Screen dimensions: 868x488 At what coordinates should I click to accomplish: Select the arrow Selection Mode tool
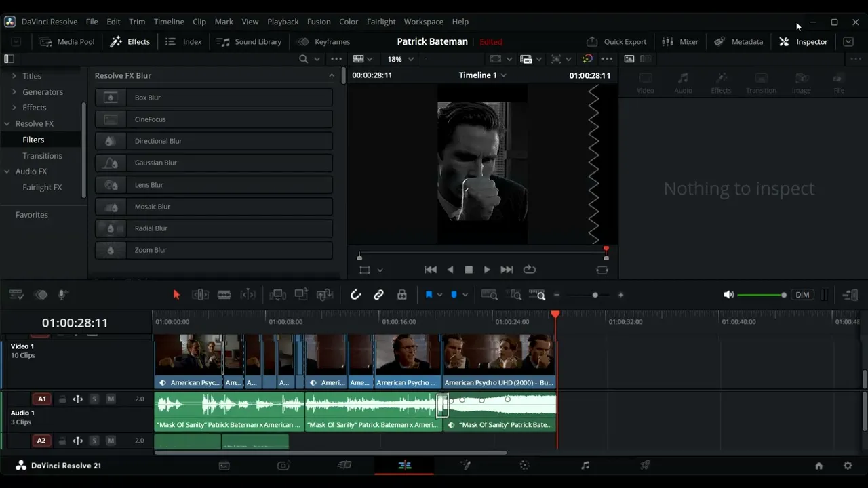click(176, 295)
